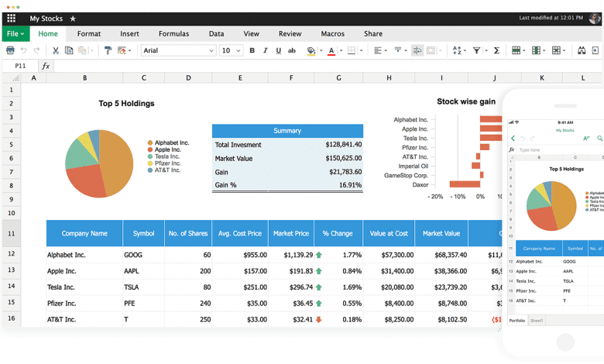Click the insert cells icon
604x364 pixels.
[x=556, y=50]
